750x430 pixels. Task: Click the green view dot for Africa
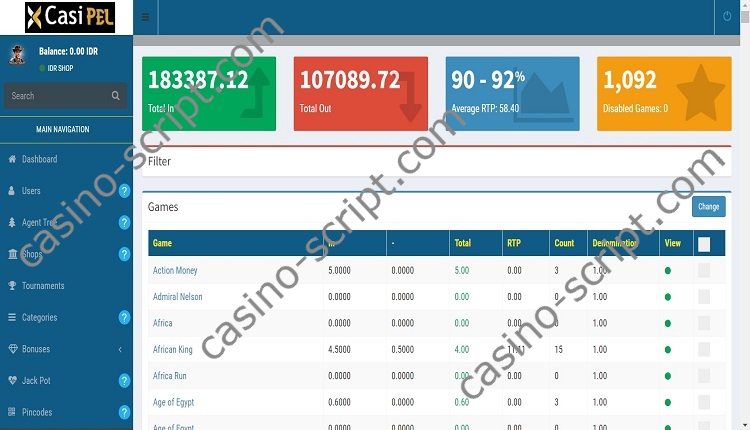667,323
